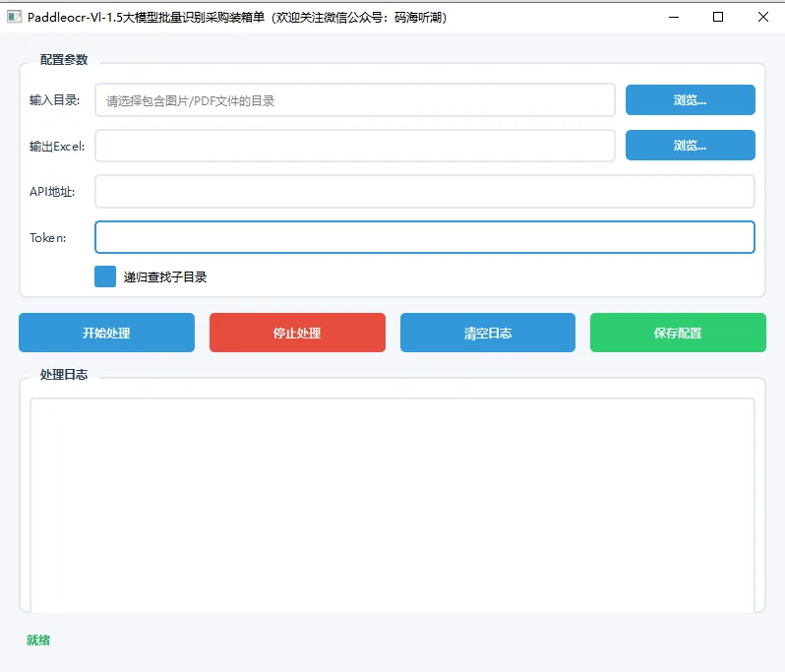
Task: Clear the log with 清空日志 button
Action: 488,333
